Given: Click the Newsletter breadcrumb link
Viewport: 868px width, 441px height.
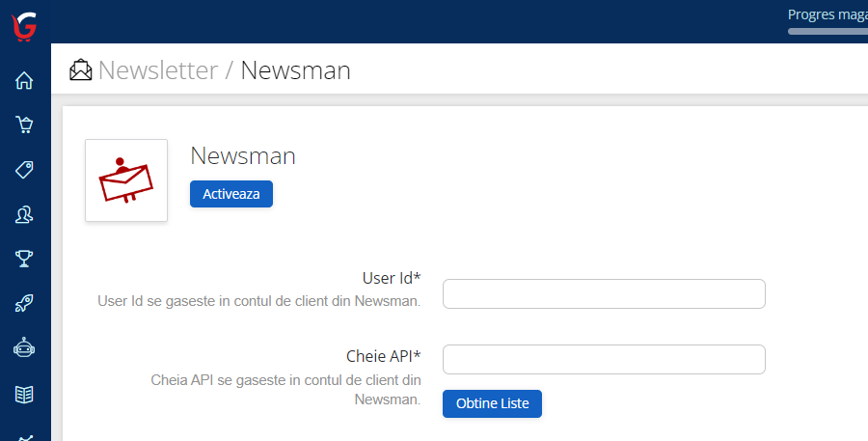Looking at the screenshot, I should [x=158, y=70].
